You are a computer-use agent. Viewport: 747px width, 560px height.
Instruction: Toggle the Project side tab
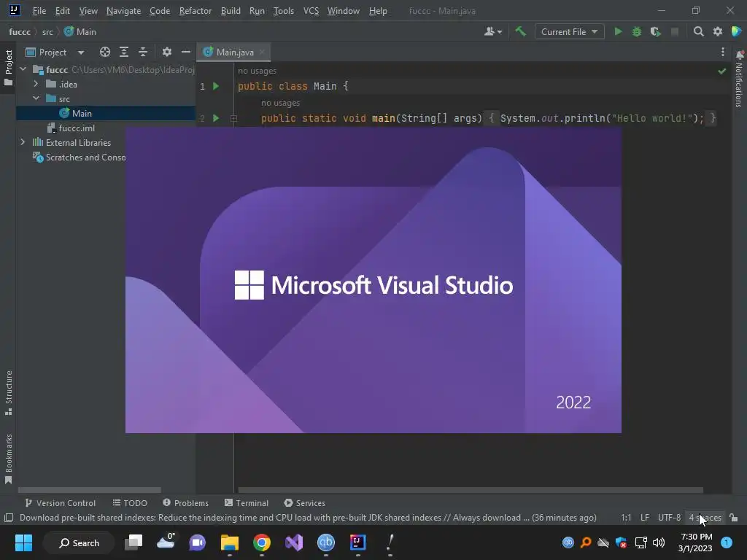point(9,68)
